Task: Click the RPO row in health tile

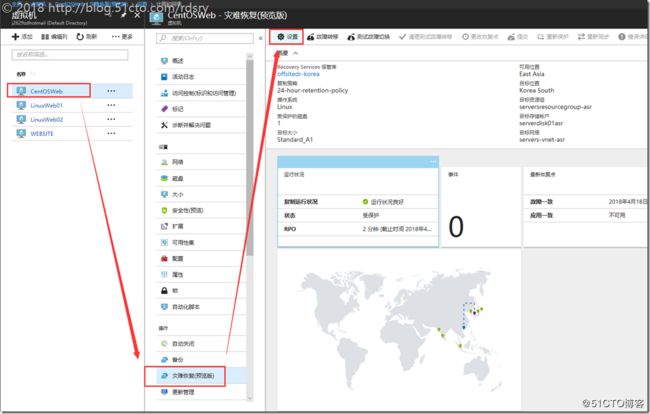Action: click(x=358, y=229)
